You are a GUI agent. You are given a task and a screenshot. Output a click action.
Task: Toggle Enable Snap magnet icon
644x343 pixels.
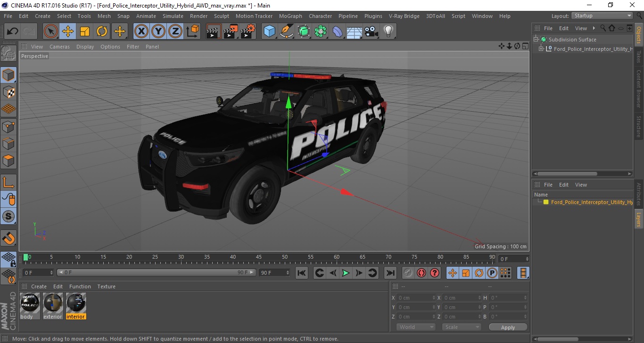pos(8,238)
